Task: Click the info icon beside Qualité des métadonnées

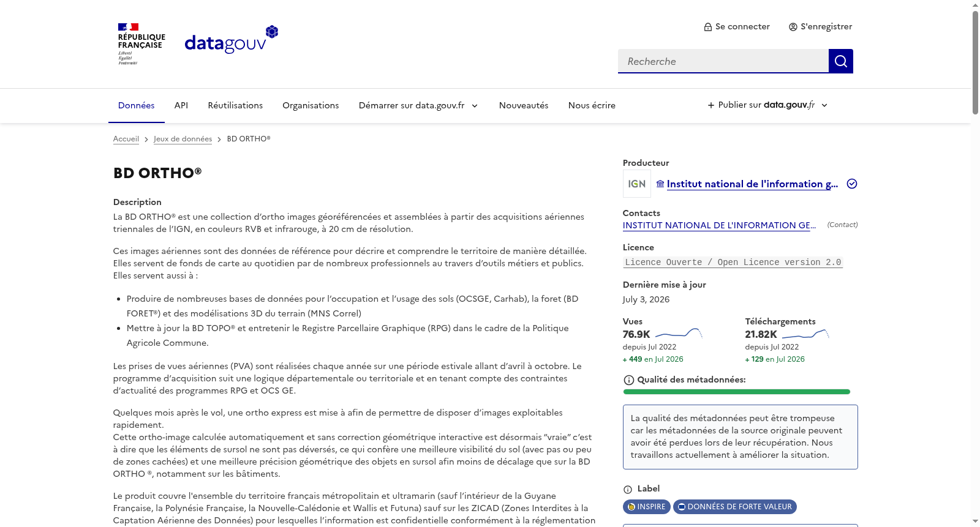Action: [628, 380]
